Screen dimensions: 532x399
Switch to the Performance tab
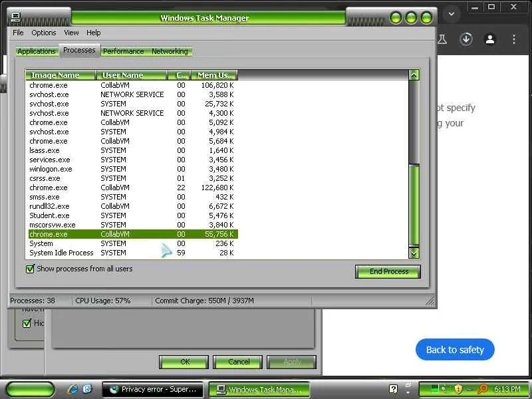click(124, 51)
